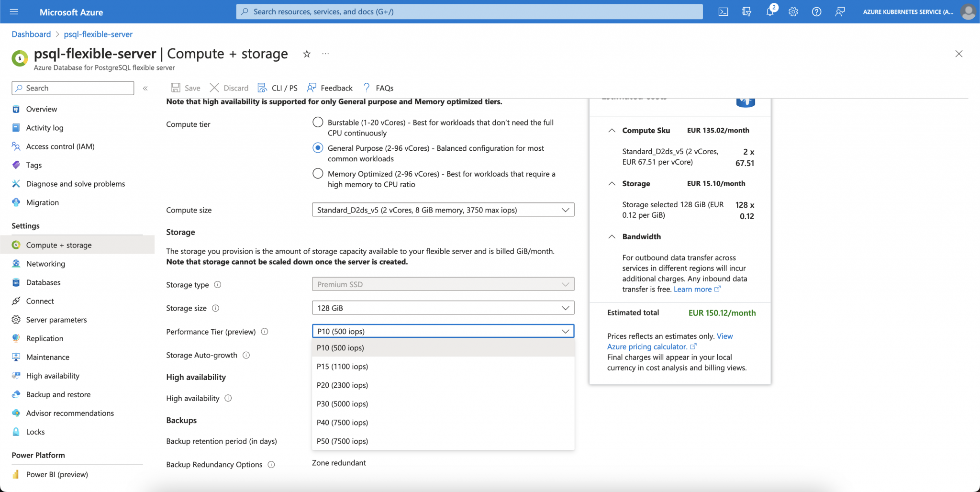
Task: Close the Performance Tier dropdown
Action: coord(443,331)
